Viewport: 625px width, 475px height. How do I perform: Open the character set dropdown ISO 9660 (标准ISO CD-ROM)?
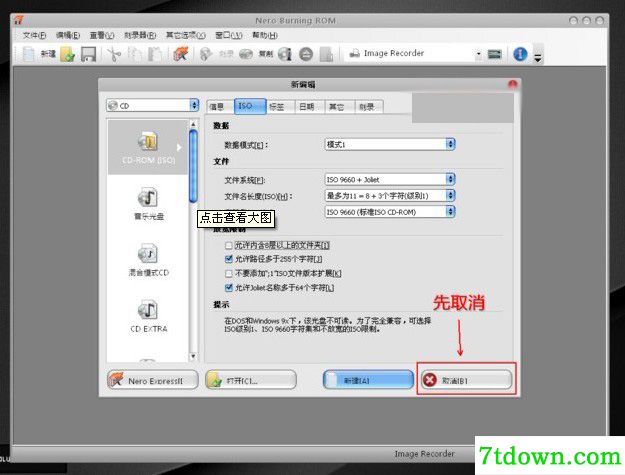click(x=390, y=212)
